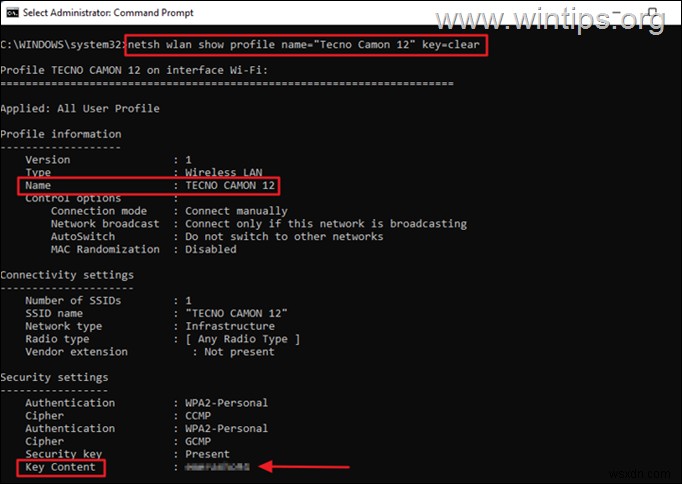Viewport: 682px width, 484px height.
Task: Click the 'Security settings' heading
Action: pyautogui.click(x=54, y=377)
